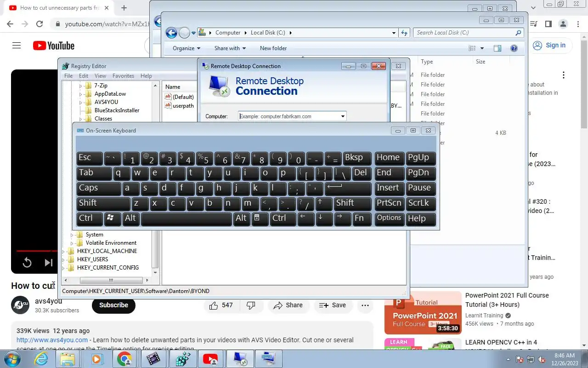Open the more actions ellipsis below the video
This screenshot has width=588, height=368.
365,305
